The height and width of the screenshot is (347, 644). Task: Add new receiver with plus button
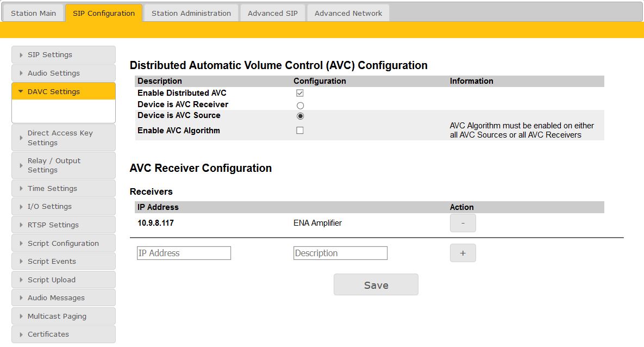462,253
